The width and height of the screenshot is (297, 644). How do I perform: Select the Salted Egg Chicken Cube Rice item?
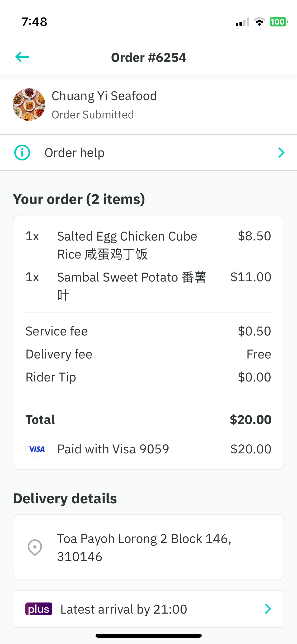[148, 245]
